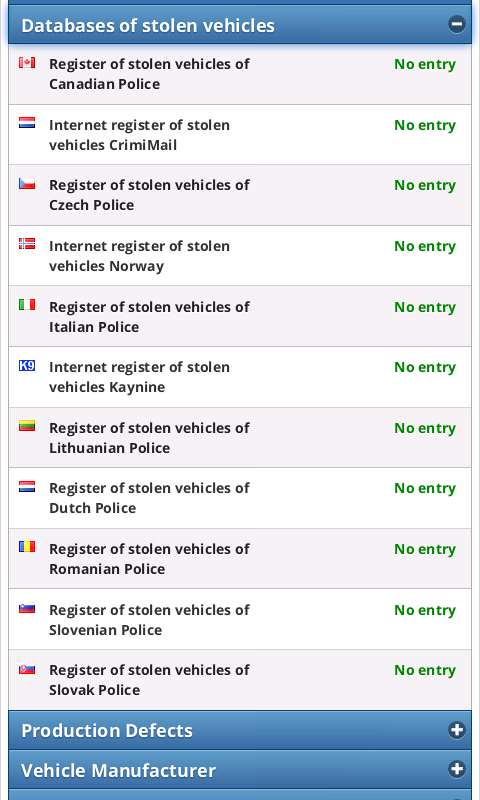Click No entry status for Canadian Police
Screen dimensions: 480x800
(x=425, y=64)
